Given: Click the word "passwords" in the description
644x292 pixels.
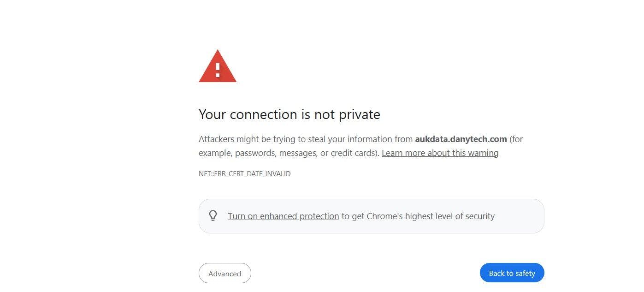Looking at the screenshot, I should click(x=255, y=153).
